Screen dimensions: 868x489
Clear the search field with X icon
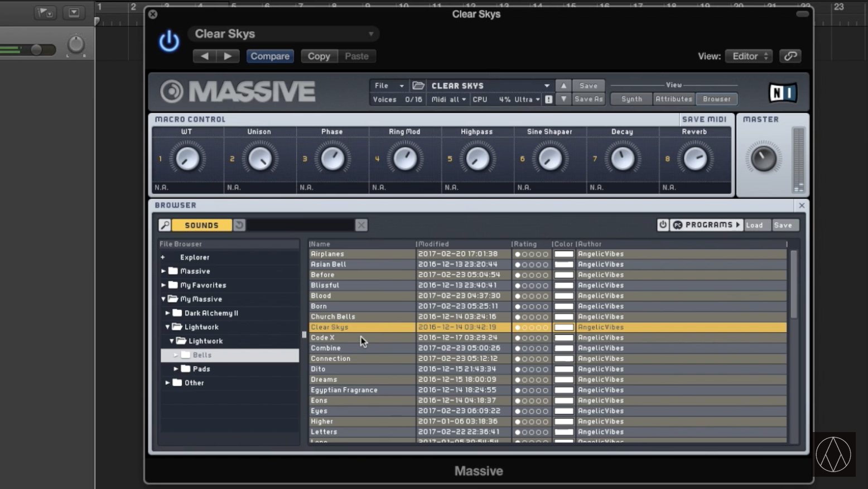coord(361,225)
